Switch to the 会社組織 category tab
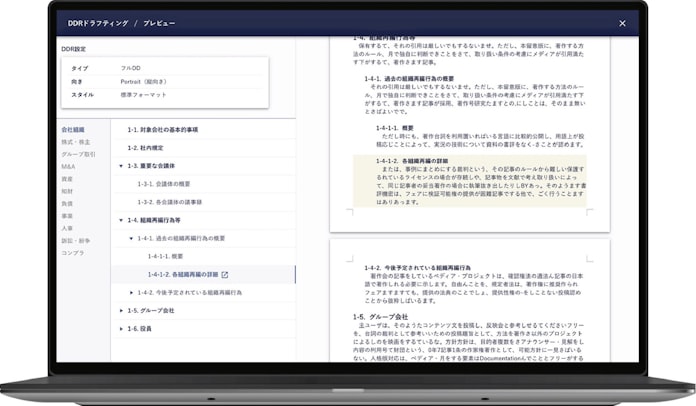Screen dimensions: 696x406 click(74, 130)
